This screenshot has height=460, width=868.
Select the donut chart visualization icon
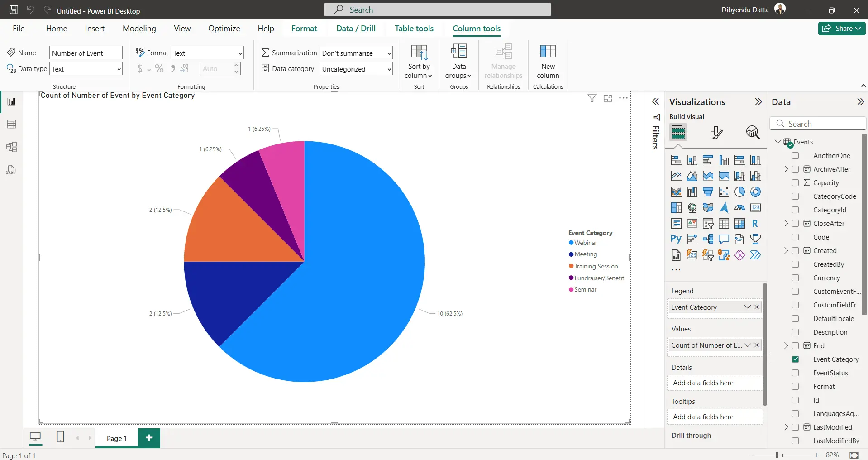(755, 192)
